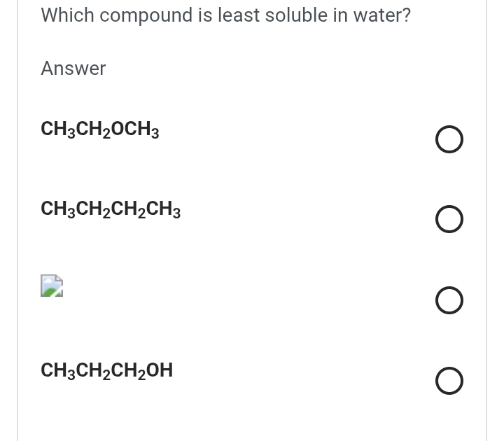This screenshot has height=441, width=504.
Task: Mark the propanol option circle
Action: tap(449, 381)
